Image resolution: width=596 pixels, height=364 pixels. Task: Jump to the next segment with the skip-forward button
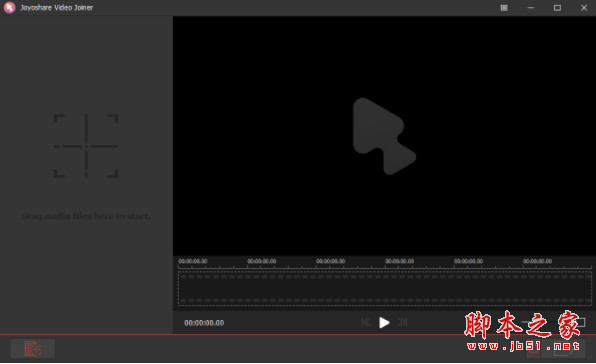tap(403, 323)
